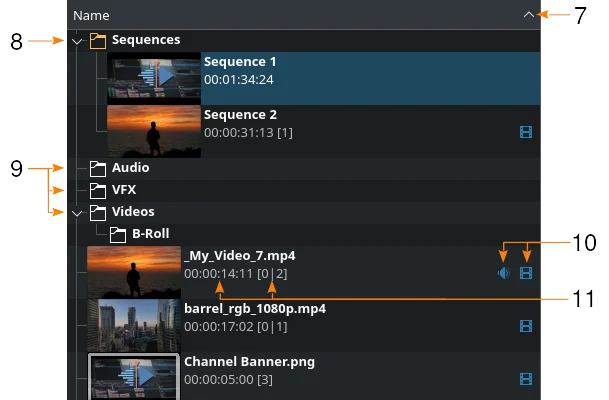Select the B-Roll folder label
The image size is (609, 400).
pyautogui.click(x=151, y=234)
